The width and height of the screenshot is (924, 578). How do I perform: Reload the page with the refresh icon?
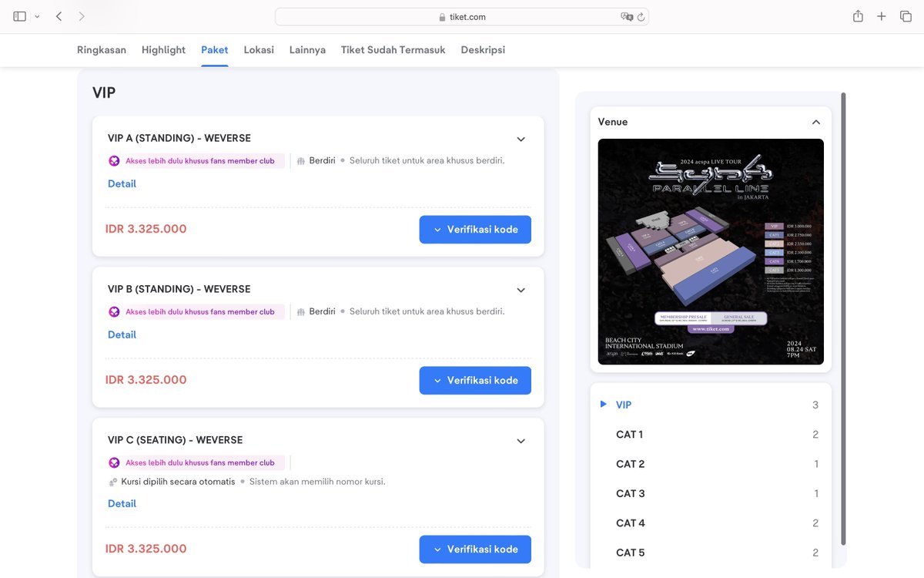(641, 17)
